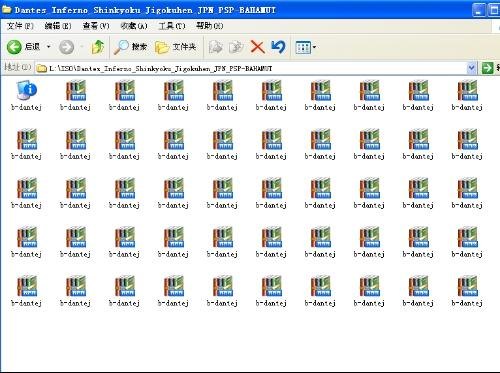The height and width of the screenshot is (373, 500).
Task: Click the Copy To toolbar icon
Action: pos(236,47)
